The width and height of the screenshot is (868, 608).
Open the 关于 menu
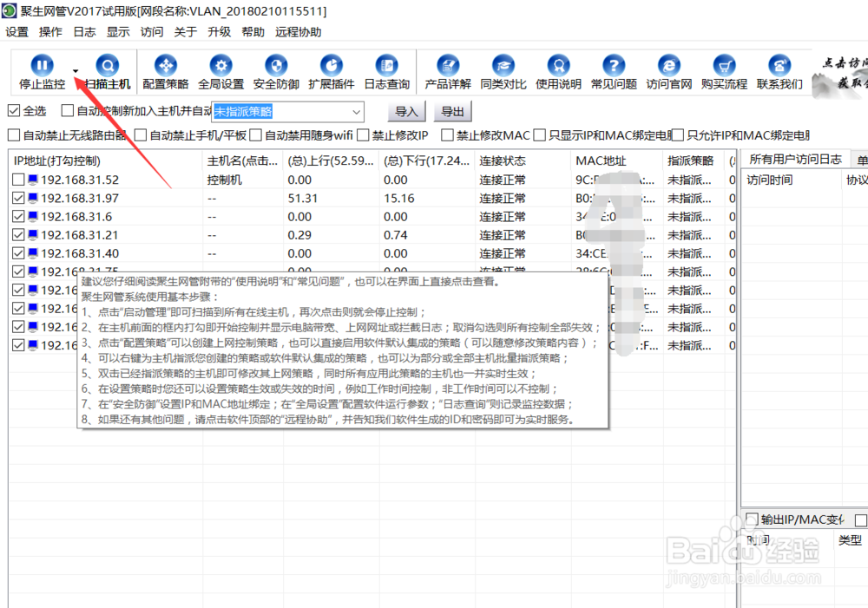[x=186, y=32]
